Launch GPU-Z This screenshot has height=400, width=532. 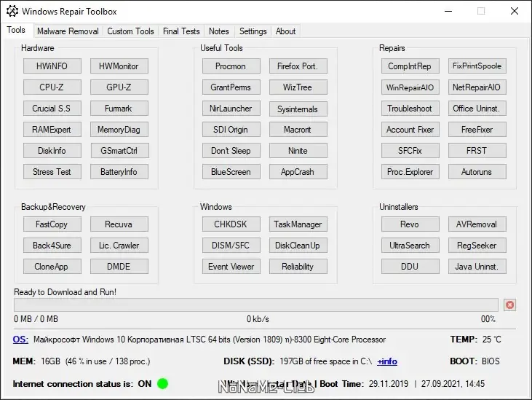pos(119,87)
